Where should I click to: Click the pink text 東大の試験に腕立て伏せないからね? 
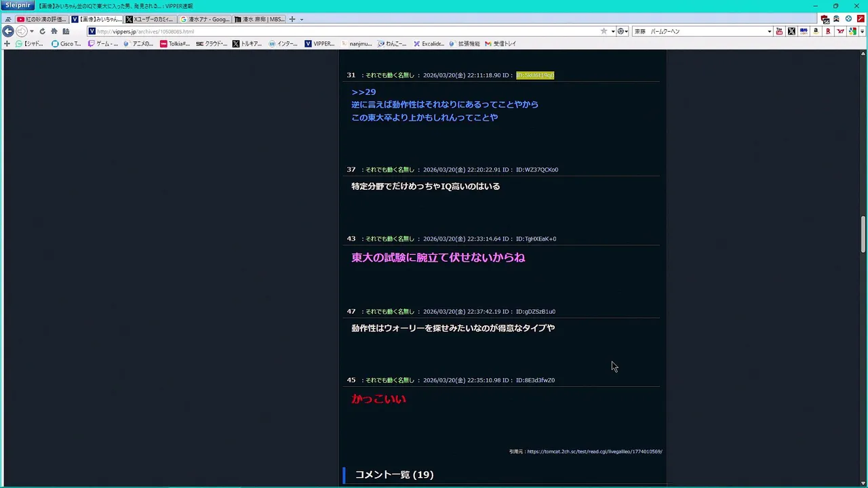pos(438,258)
